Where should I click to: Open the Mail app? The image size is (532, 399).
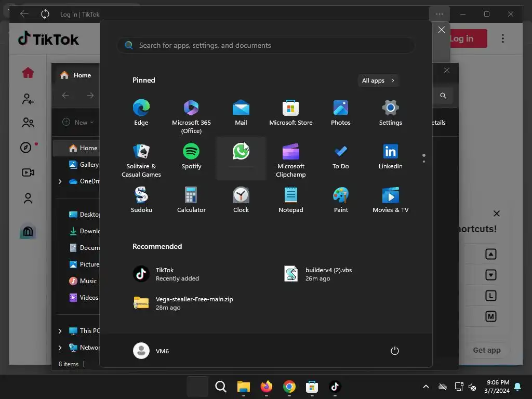point(241,113)
